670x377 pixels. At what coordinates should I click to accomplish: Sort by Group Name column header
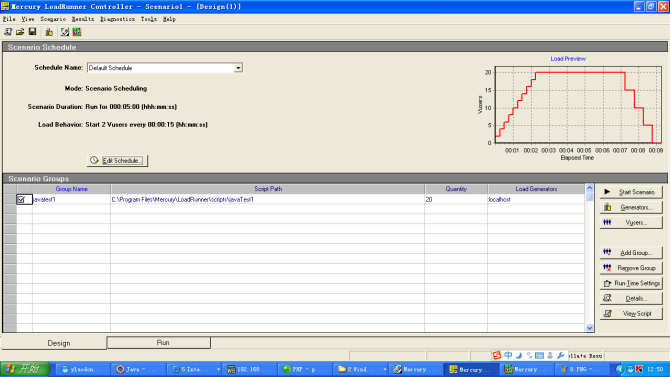pyautogui.click(x=71, y=189)
